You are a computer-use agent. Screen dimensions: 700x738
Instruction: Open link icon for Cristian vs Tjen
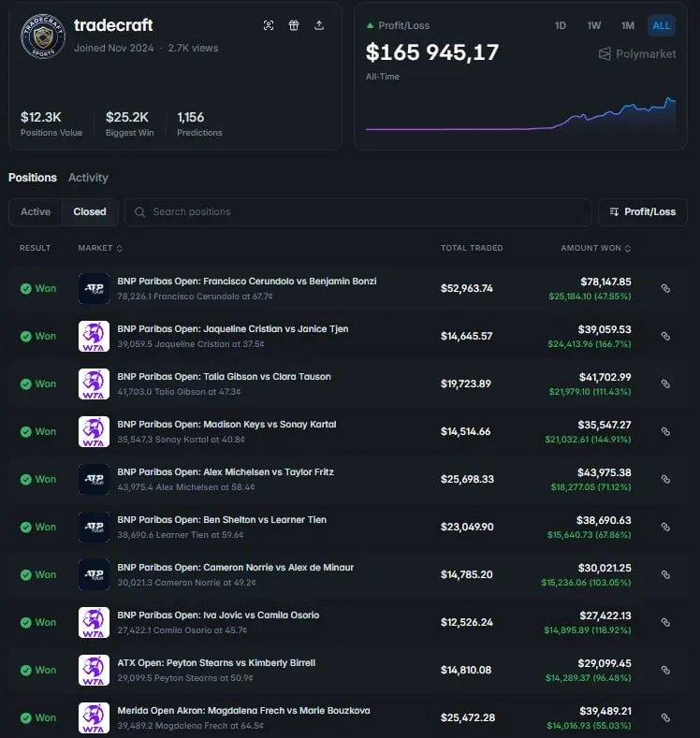[665, 336]
